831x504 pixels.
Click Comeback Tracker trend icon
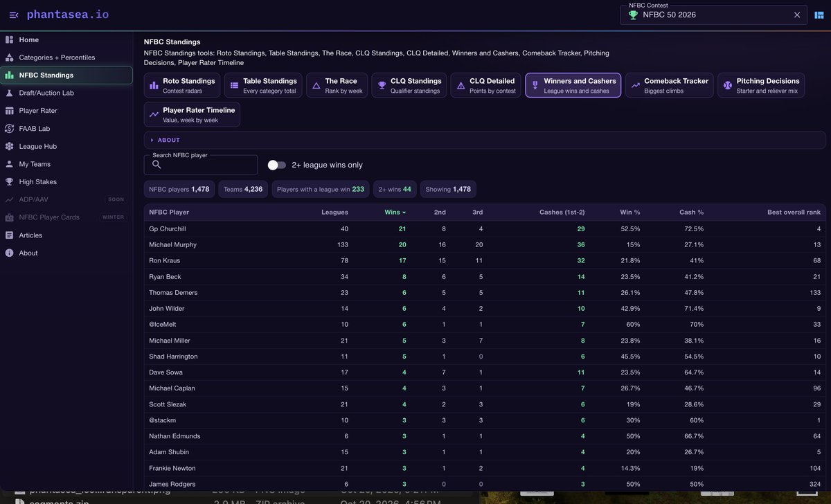click(x=635, y=85)
